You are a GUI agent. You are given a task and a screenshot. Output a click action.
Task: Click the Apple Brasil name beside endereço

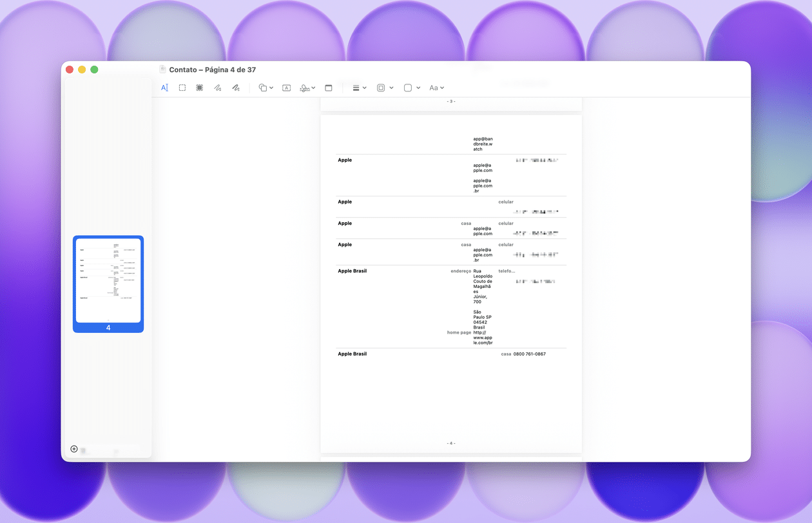click(x=353, y=271)
